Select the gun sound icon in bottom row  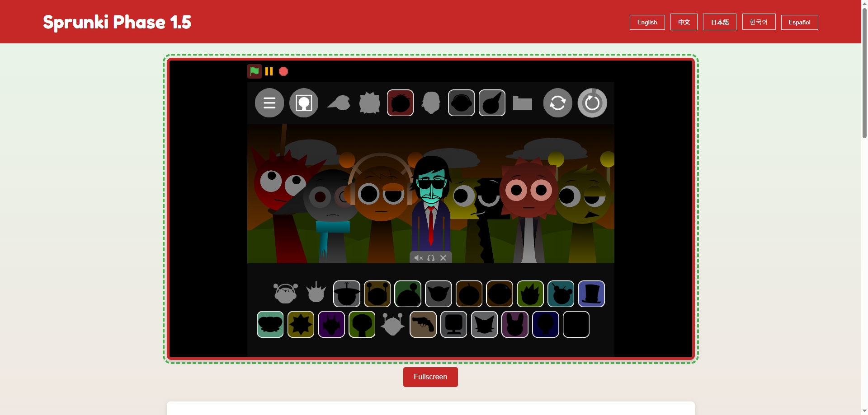[423, 324]
